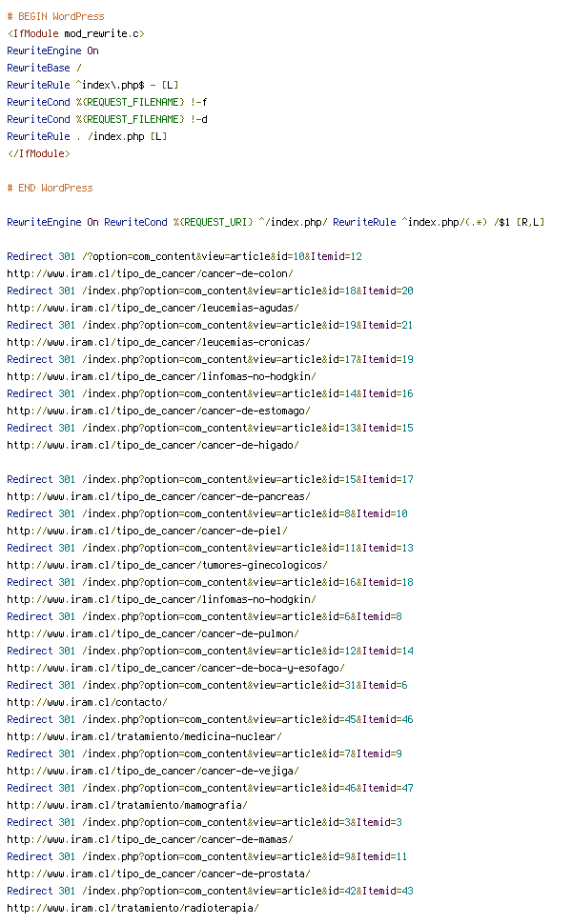The height and width of the screenshot is (924, 572).
Task: Click the redirect line with id=14&Itemid=16
Action: (x=210, y=393)
